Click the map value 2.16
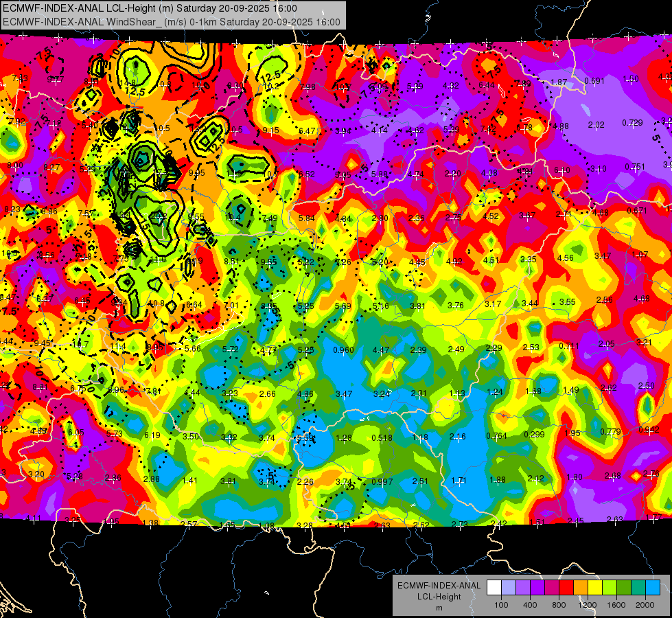This screenshot has width=672, height=618. [457, 437]
